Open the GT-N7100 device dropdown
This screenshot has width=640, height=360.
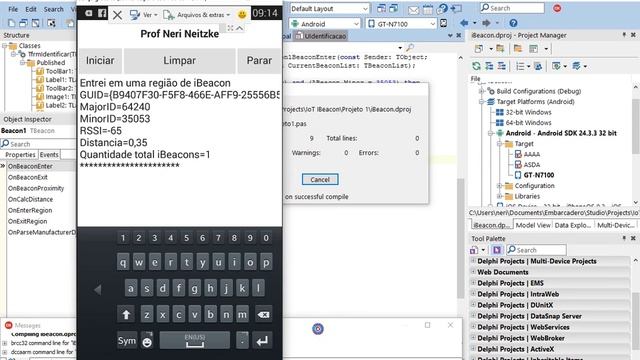401,24
